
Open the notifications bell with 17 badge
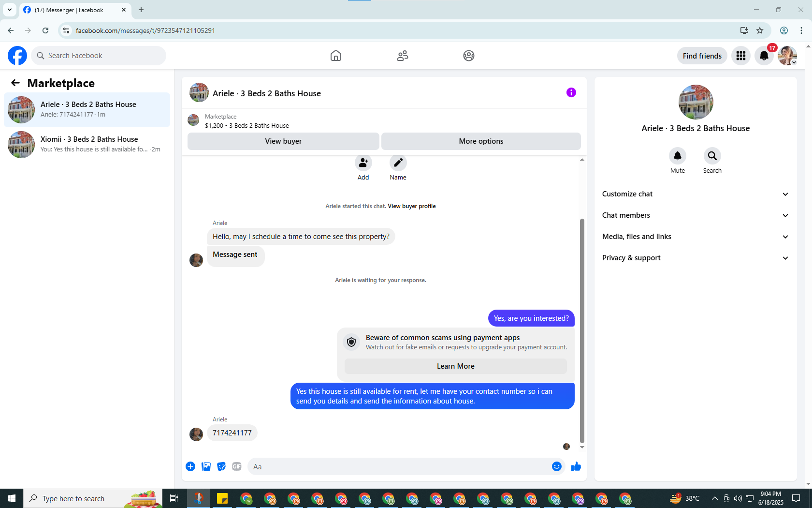pyautogui.click(x=764, y=56)
